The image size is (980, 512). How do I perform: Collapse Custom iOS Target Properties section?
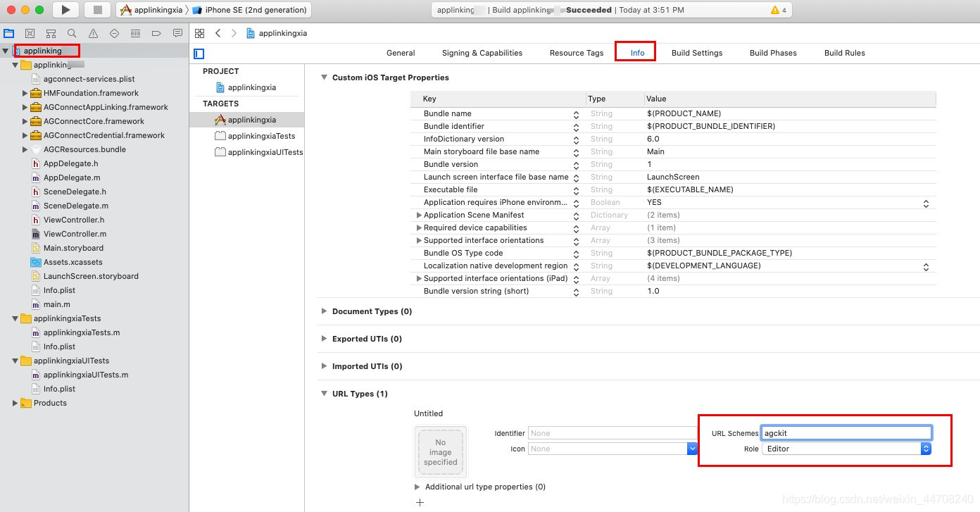coord(324,77)
